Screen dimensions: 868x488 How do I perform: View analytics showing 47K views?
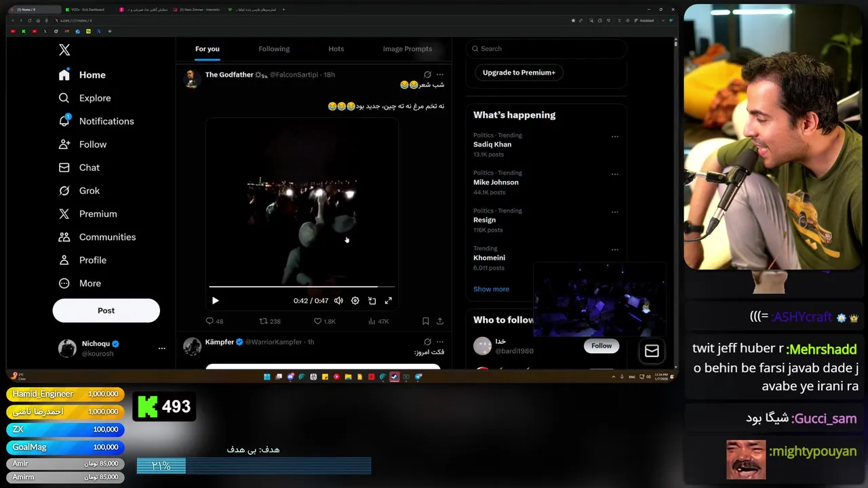[x=378, y=321]
